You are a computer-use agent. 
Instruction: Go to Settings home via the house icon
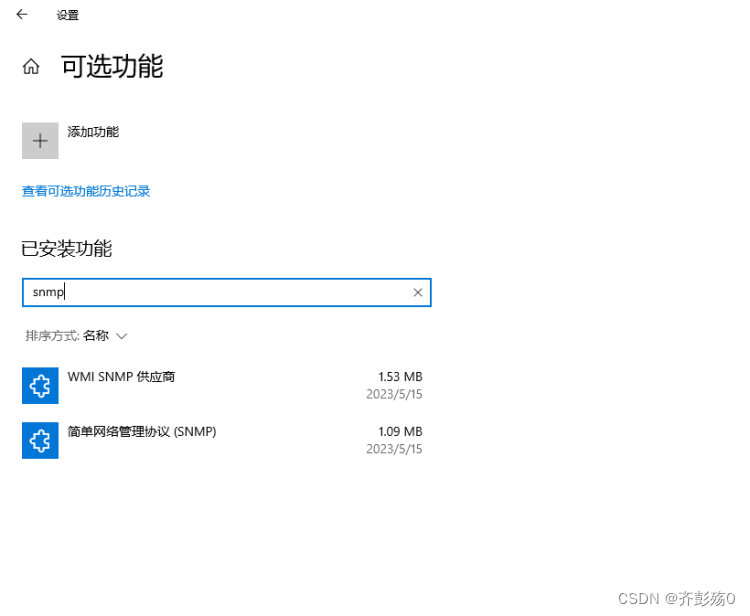click(31, 67)
